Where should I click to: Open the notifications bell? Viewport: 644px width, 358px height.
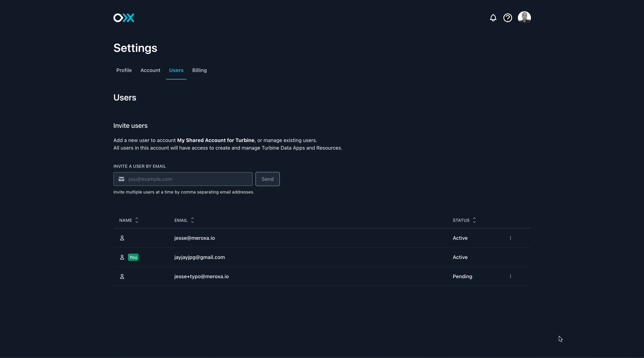pos(493,17)
